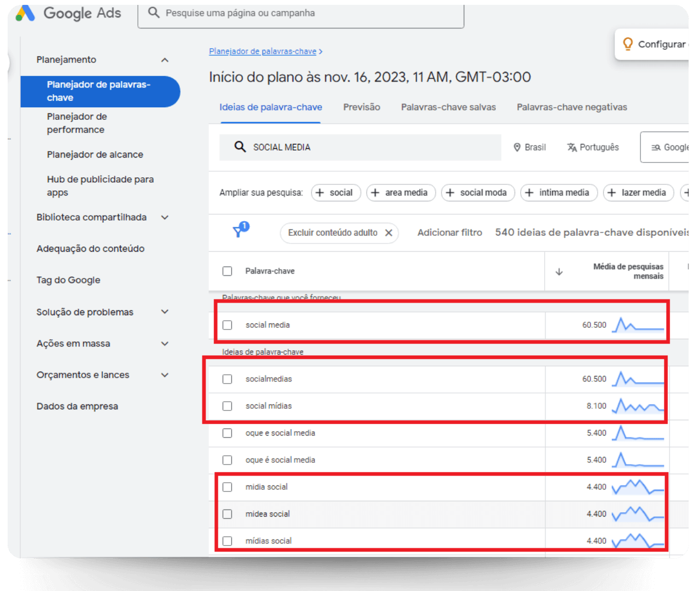
Task: Click the filter funnel icon
Action: (x=238, y=232)
